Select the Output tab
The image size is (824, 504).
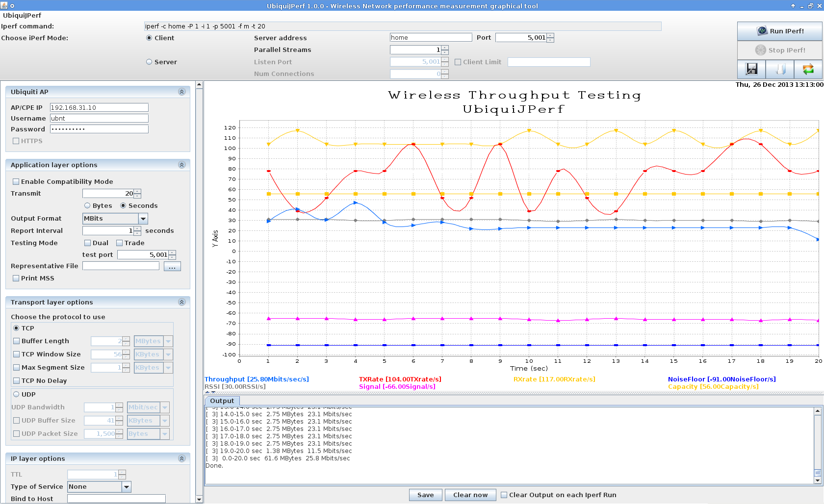222,401
